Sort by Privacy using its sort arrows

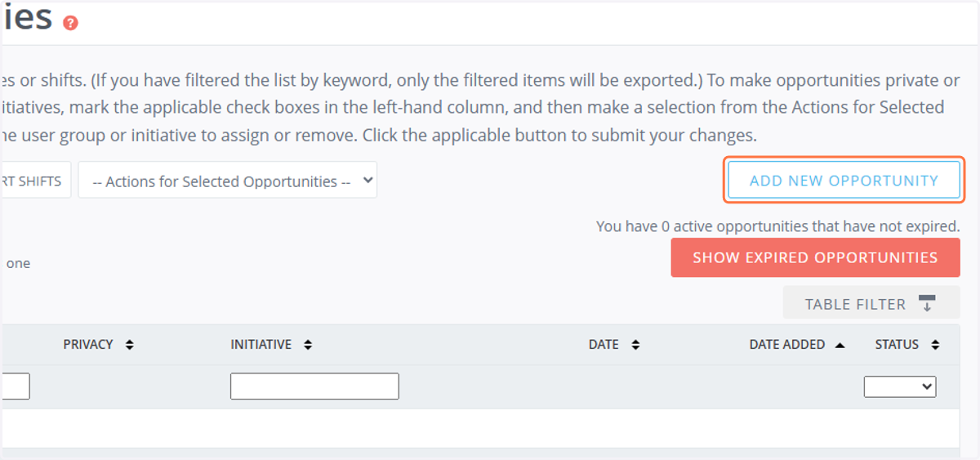pos(129,345)
